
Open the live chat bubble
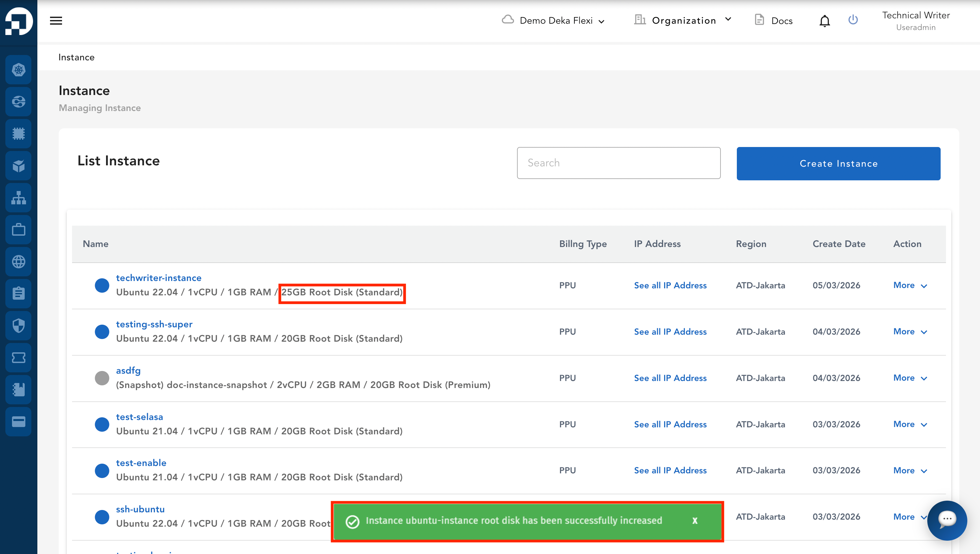tap(947, 520)
